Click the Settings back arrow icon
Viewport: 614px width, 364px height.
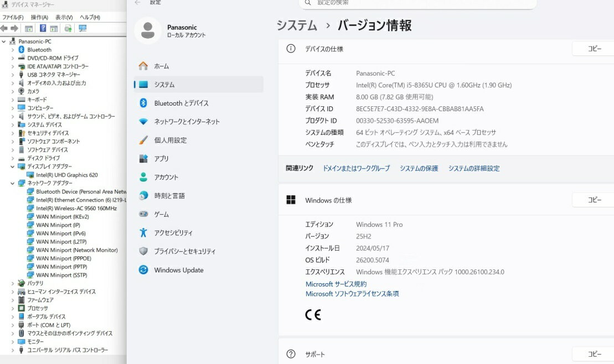[138, 3]
